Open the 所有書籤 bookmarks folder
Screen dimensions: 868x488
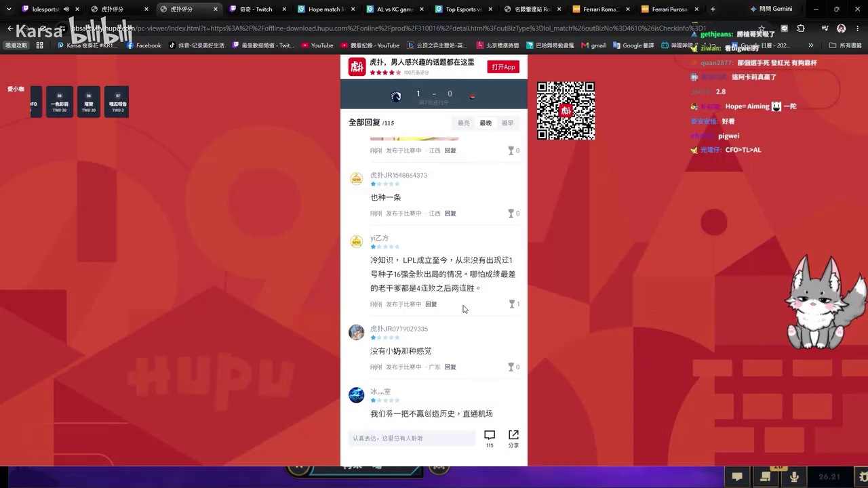pyautogui.click(x=846, y=45)
